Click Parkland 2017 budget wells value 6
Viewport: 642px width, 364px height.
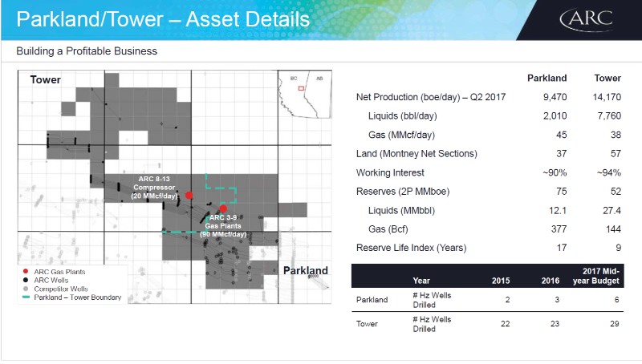point(616,300)
